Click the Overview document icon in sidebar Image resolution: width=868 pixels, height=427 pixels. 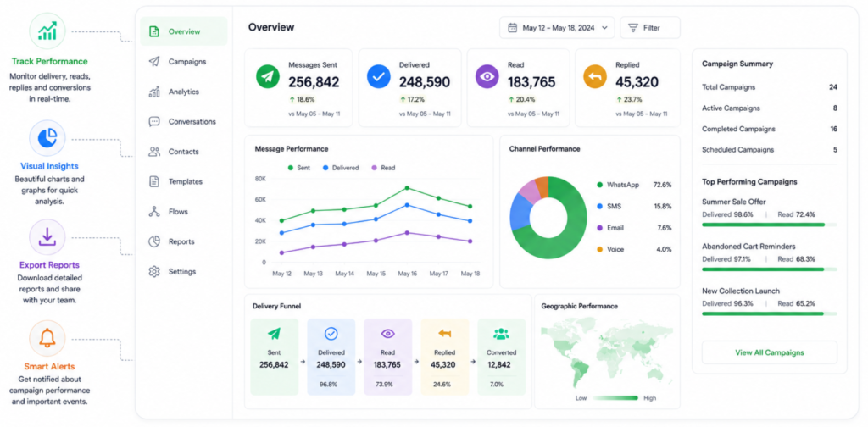point(154,31)
